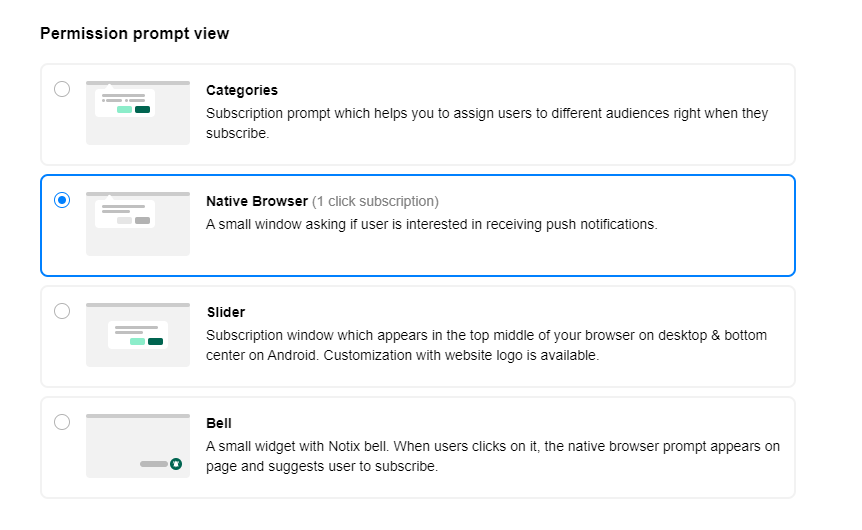Click the dark green button in Slider preview
The image size is (862, 530).
click(x=156, y=341)
